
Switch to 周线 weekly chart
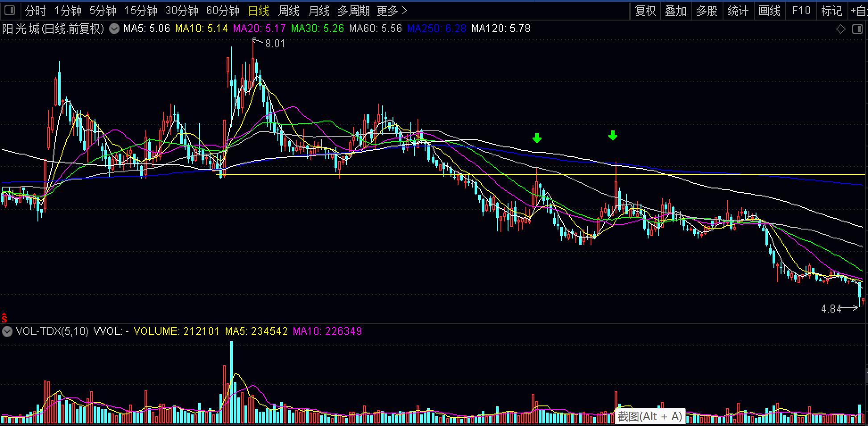tap(289, 11)
